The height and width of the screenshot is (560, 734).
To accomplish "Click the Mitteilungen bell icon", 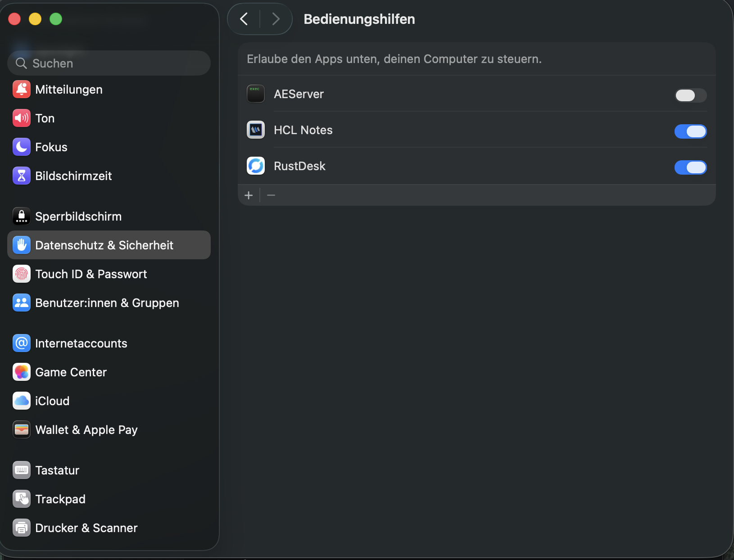I will coord(22,90).
